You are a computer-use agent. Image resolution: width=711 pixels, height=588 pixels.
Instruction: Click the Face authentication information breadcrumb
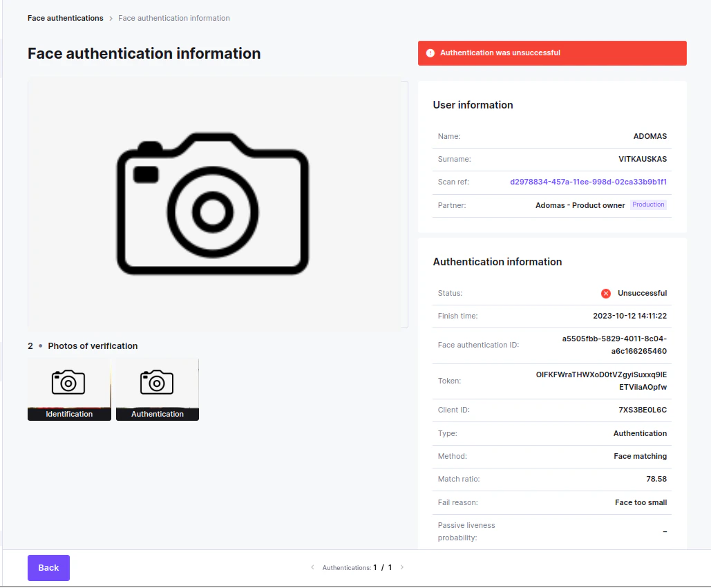(173, 18)
